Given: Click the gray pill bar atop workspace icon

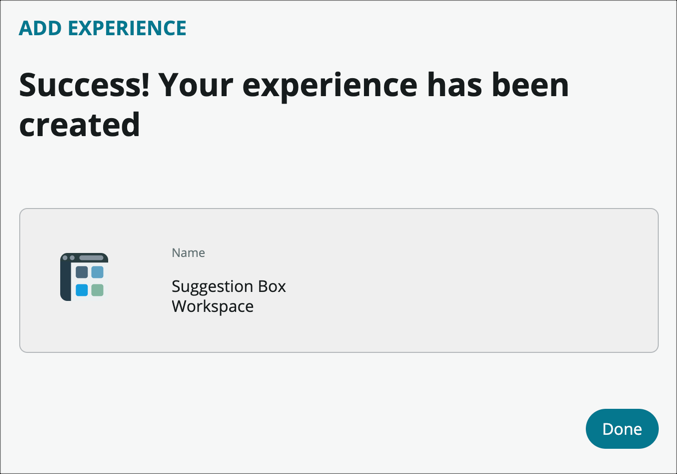Looking at the screenshot, I should tap(92, 258).
